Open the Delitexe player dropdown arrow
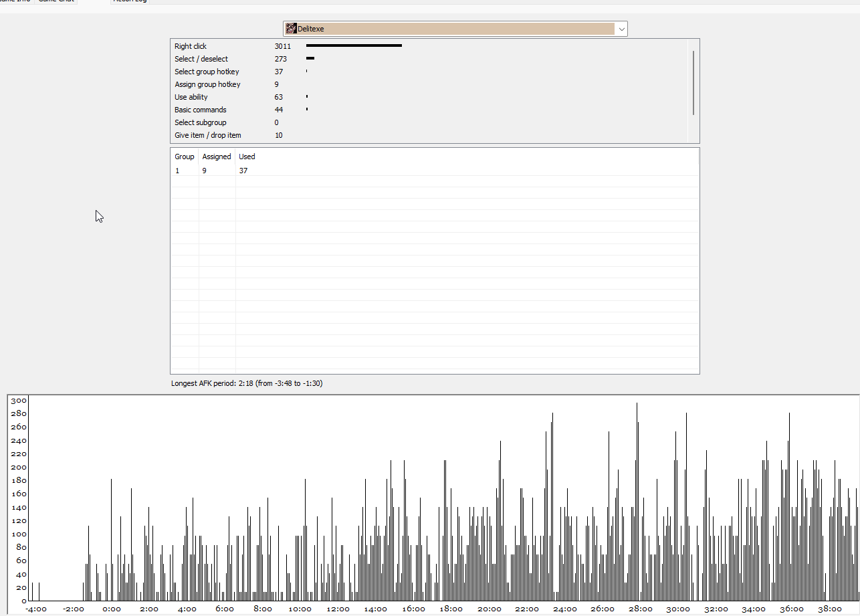The width and height of the screenshot is (860, 616). pos(621,29)
